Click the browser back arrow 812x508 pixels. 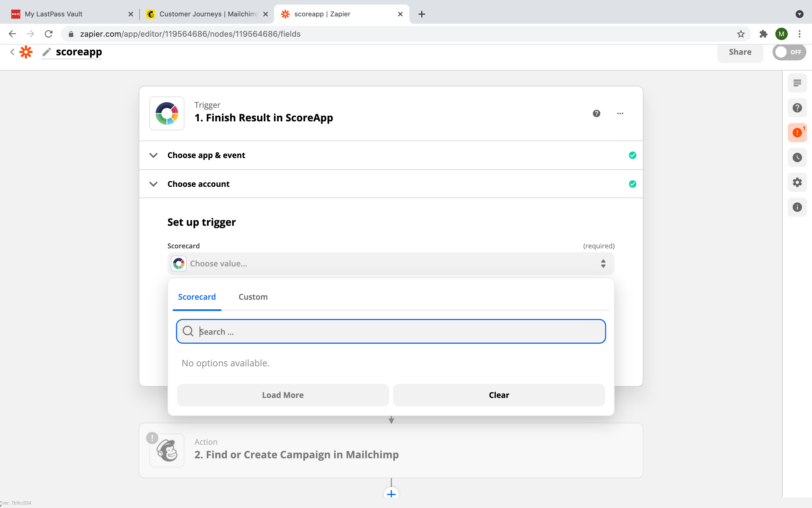(12, 34)
